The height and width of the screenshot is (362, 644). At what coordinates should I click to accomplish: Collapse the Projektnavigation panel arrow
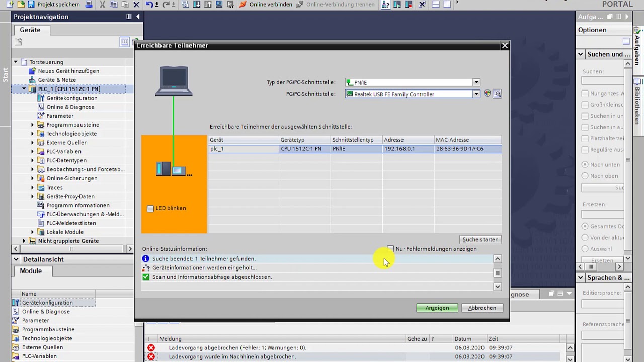pos(138,17)
